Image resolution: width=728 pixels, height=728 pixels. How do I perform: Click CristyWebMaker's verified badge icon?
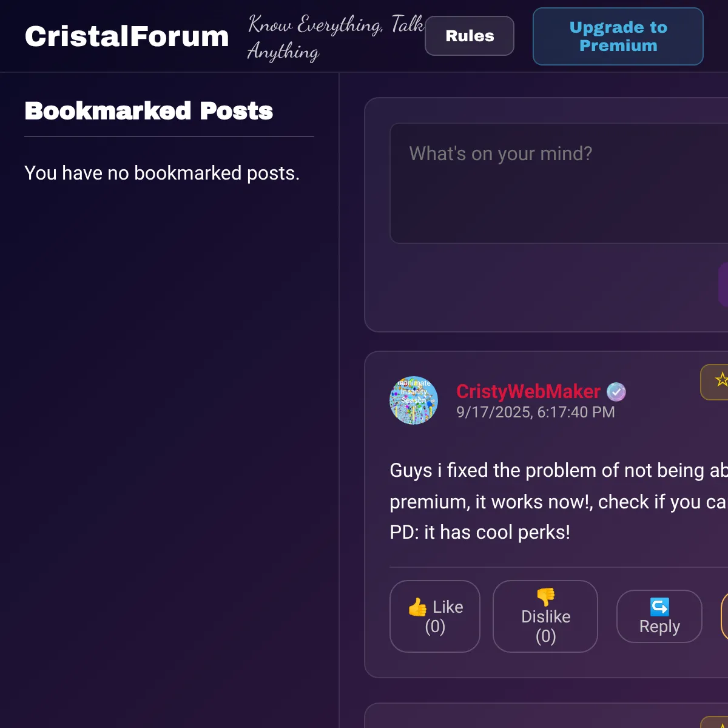click(616, 392)
